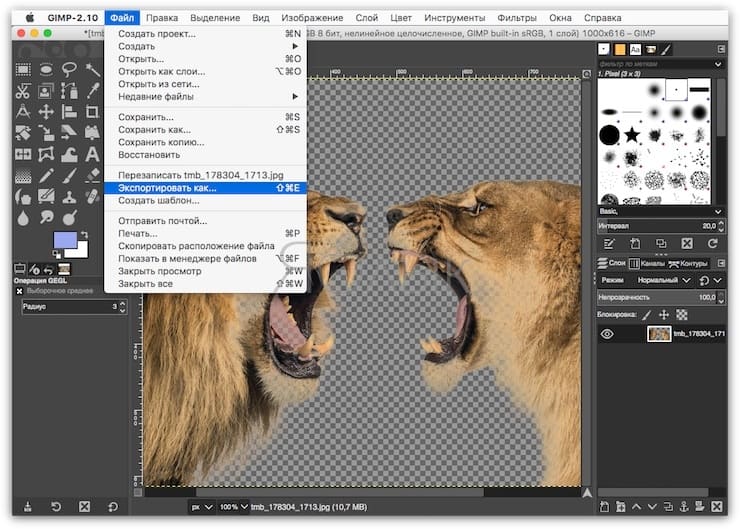Viewport: 740px width, 529px height.
Task: Choose the Dodge/Burn tool
Action: (x=69, y=218)
